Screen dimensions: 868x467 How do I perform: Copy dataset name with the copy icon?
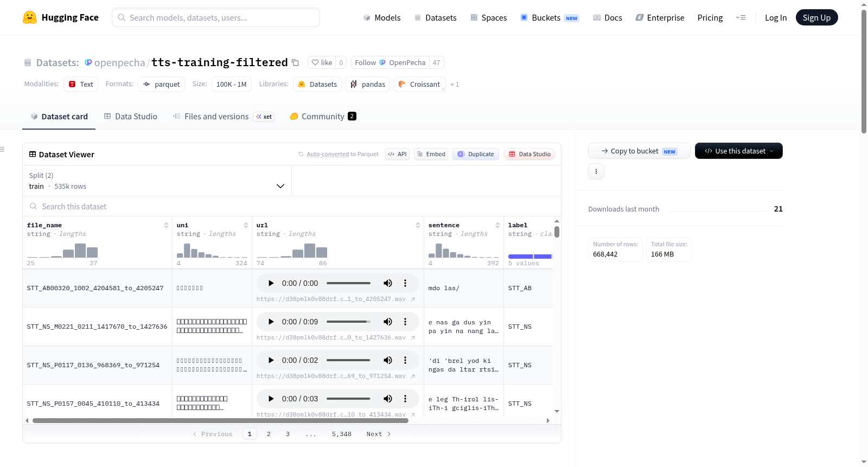click(x=295, y=62)
